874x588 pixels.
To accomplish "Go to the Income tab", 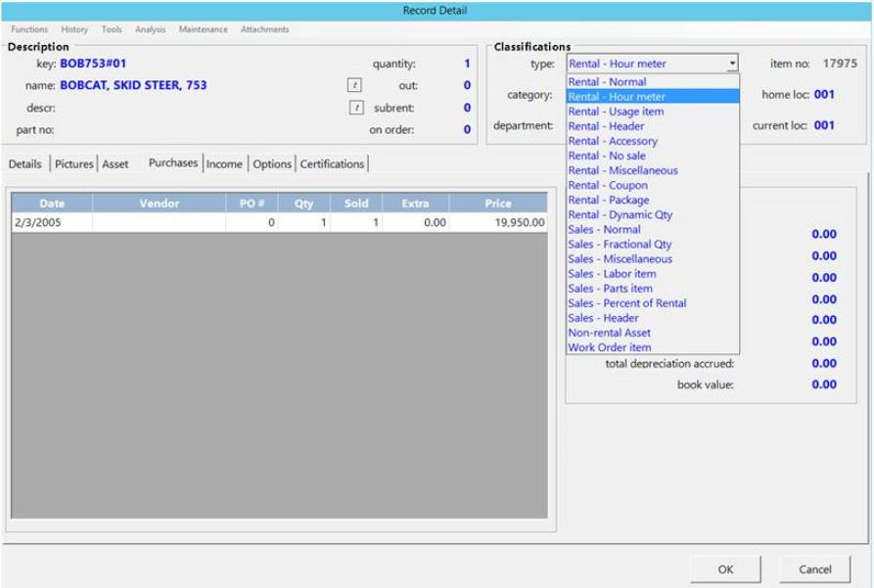I will coord(224,164).
